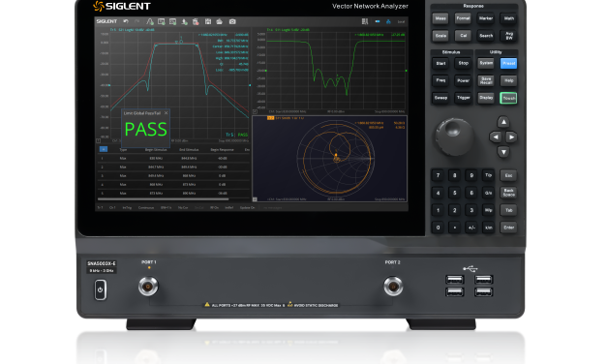Push the Search key
This screenshot has width=607, height=364.
point(486,36)
